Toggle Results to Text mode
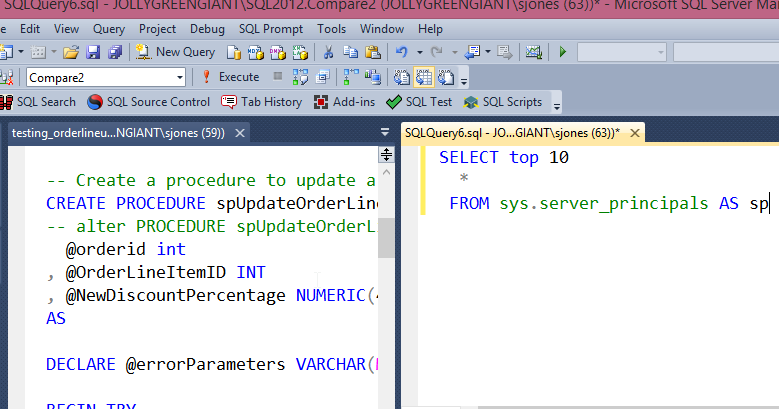This screenshot has height=409, width=779. click(x=402, y=77)
